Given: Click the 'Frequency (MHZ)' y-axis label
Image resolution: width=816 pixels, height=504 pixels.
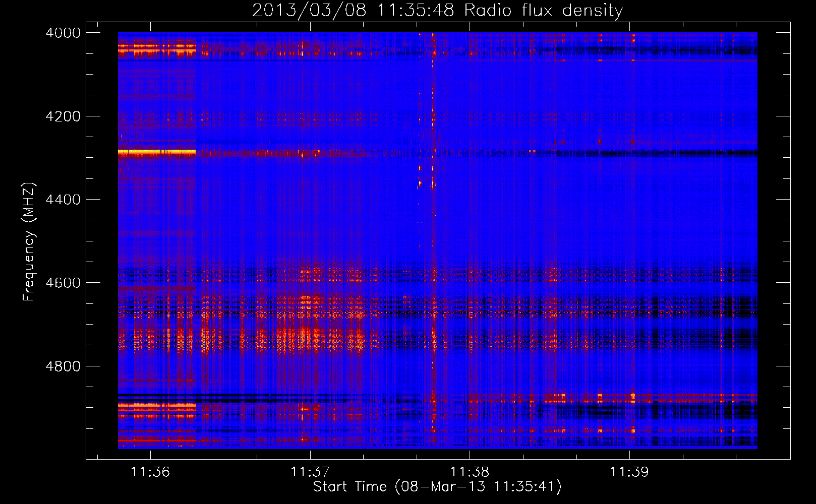Looking at the screenshot, I should click(29, 242).
